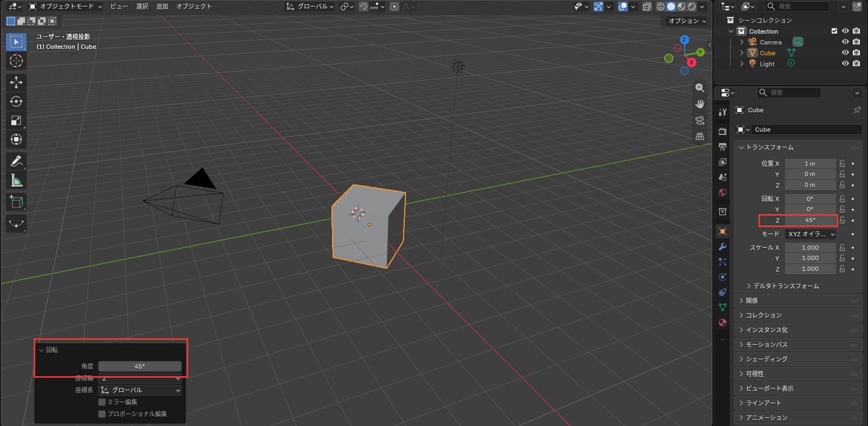The image size is (868, 426).
Task: Open the XYZ オイラー rotation mode dropdown
Action: click(x=810, y=234)
